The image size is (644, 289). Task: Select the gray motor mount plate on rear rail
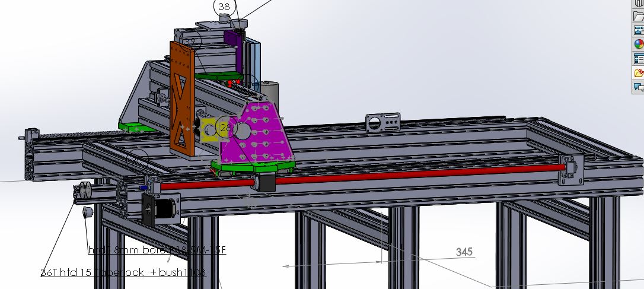(x=382, y=123)
